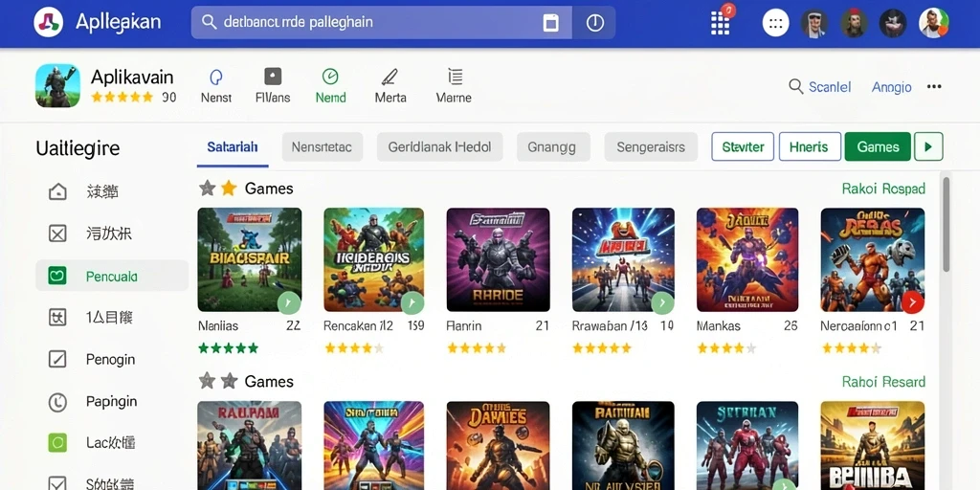Open the Rrawaban game thumbnail
Screen dimensions: 980x490
click(623, 259)
